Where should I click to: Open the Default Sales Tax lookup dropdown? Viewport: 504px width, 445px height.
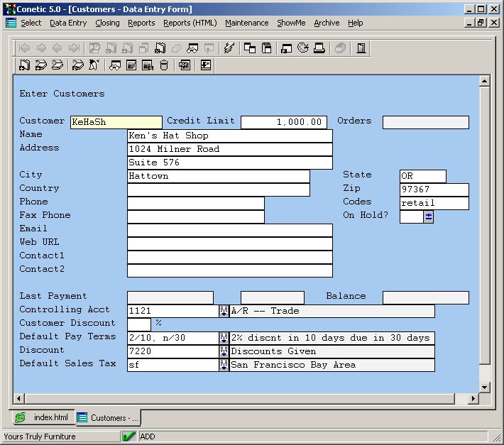pyautogui.click(x=224, y=365)
